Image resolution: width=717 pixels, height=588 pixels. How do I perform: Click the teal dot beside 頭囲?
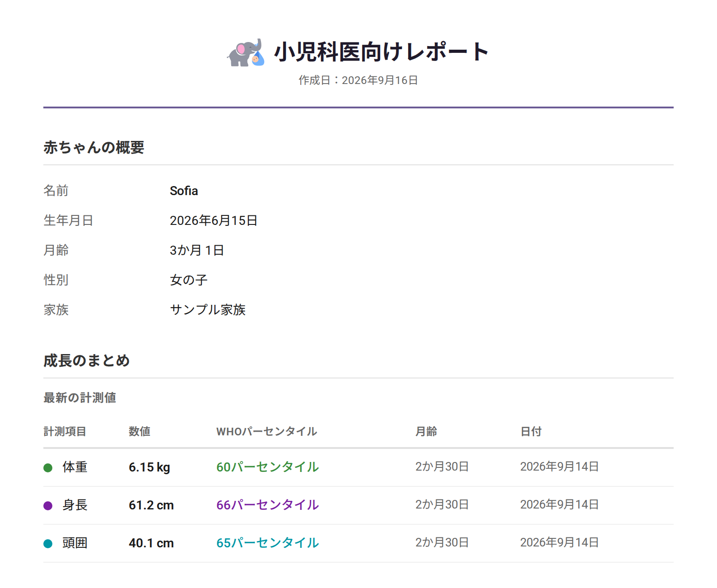(x=48, y=543)
